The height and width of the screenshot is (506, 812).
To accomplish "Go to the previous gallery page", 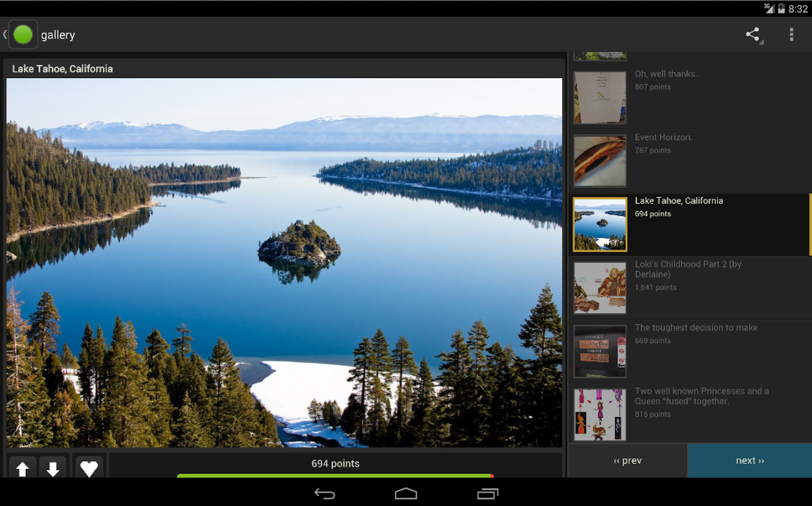I will [627, 460].
